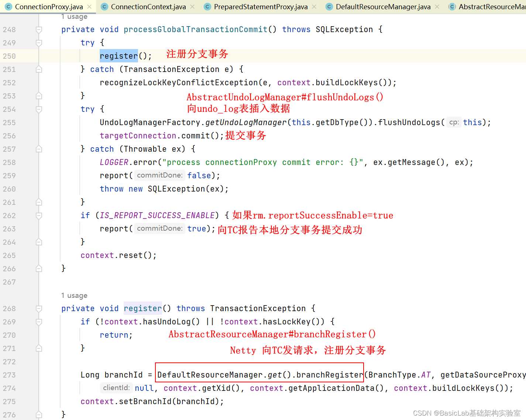Image resolution: width=526 pixels, height=420 pixels.
Task: Click targetConnection on line 256
Action: (138, 136)
